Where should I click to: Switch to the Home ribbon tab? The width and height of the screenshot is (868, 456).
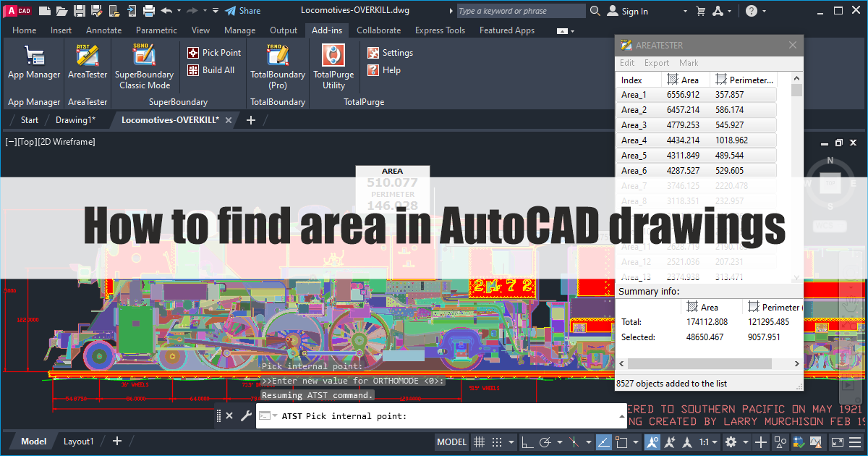point(24,30)
